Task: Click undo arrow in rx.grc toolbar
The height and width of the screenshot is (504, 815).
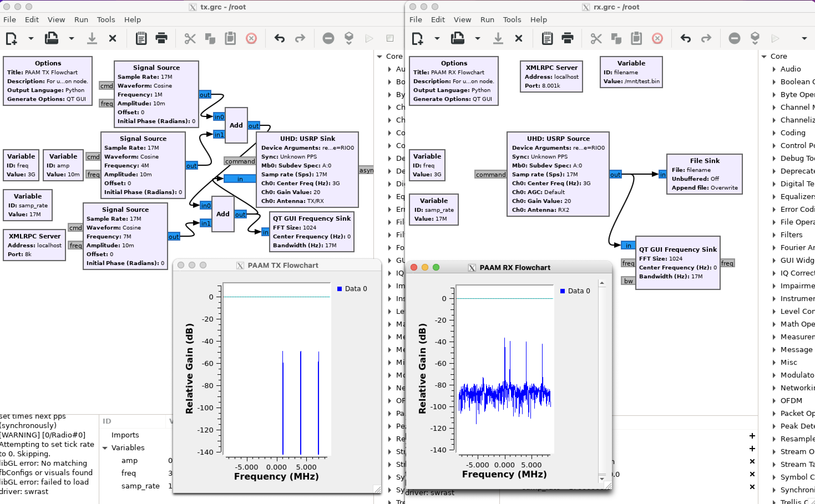Action: 685,38
